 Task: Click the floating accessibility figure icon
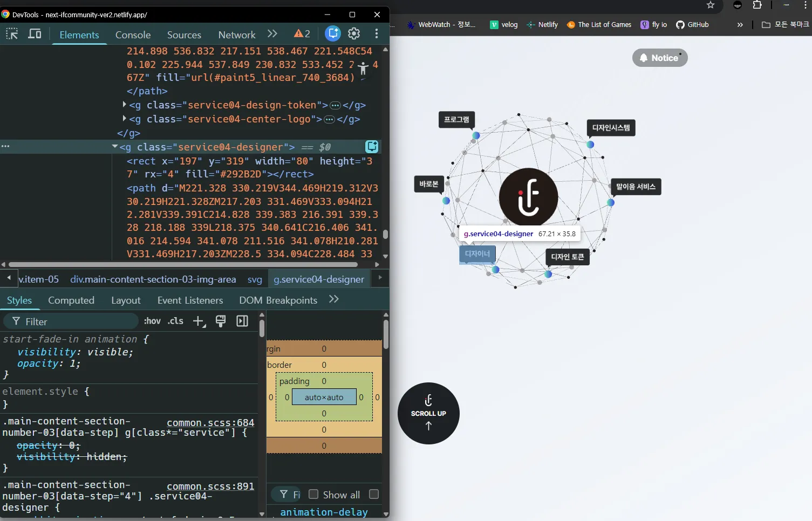[x=363, y=69]
